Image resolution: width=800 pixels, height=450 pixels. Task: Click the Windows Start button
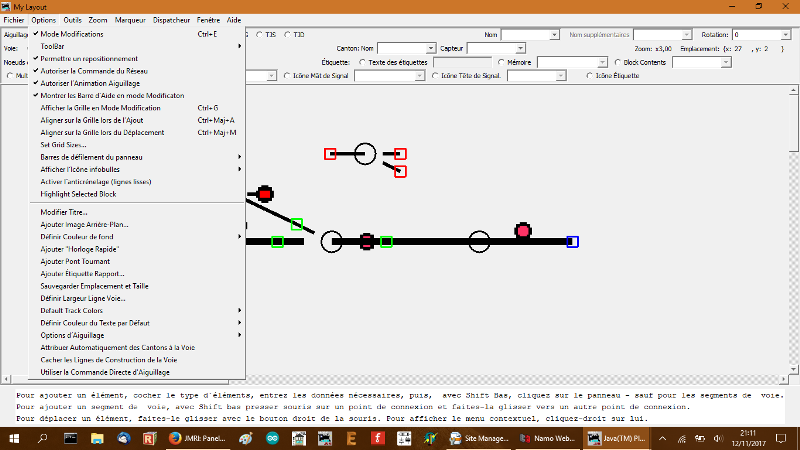[12, 437]
